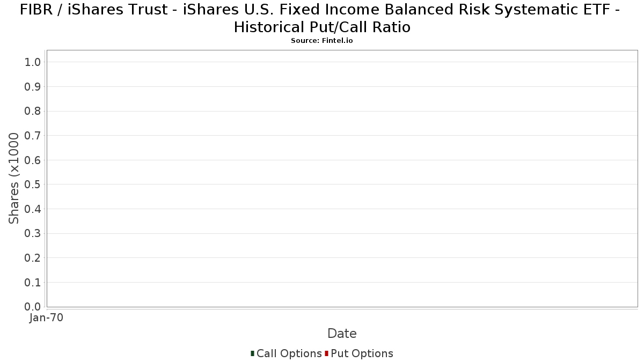The width and height of the screenshot is (644, 362).
Task: Click the 0.8 y-axis tick label
Action: click(33, 111)
